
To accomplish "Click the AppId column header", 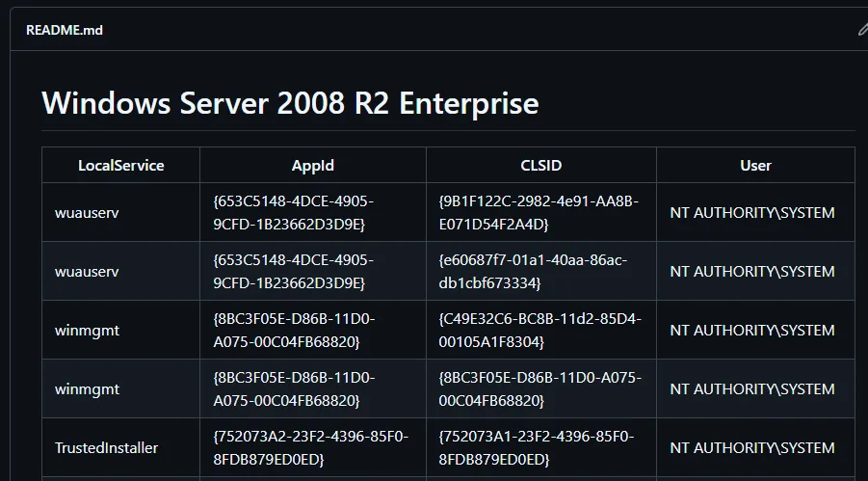I will pos(313,165).
